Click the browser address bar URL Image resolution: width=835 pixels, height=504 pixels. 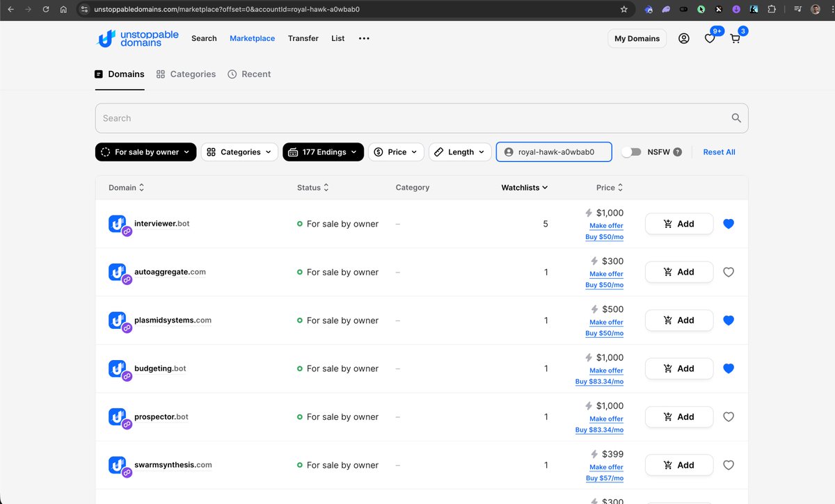click(227, 10)
